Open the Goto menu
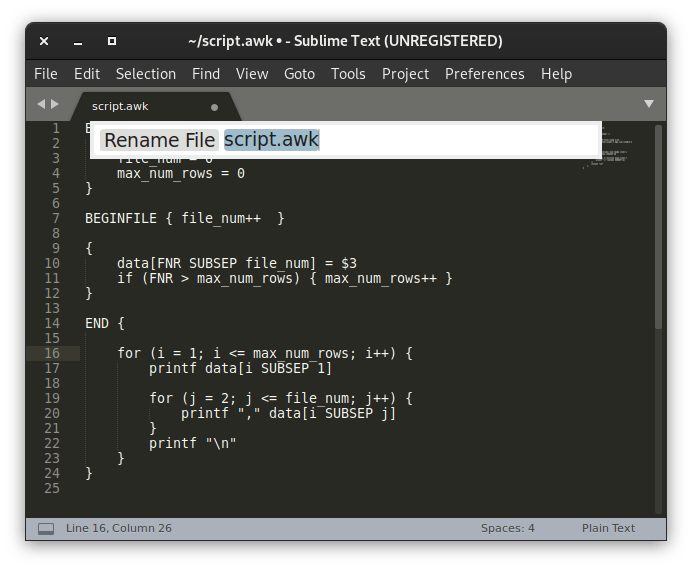Viewport: 692px width, 569px height. (x=299, y=74)
